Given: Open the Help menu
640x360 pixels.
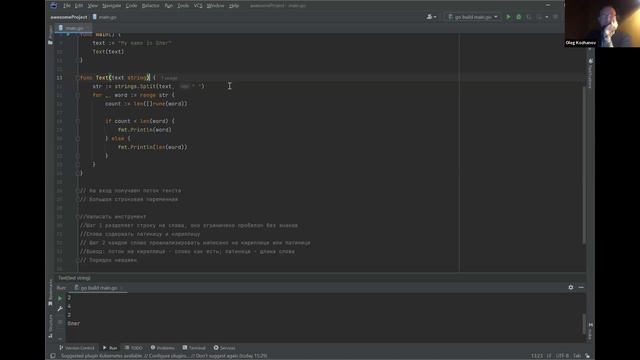Looking at the screenshot, I should click(x=234, y=6).
